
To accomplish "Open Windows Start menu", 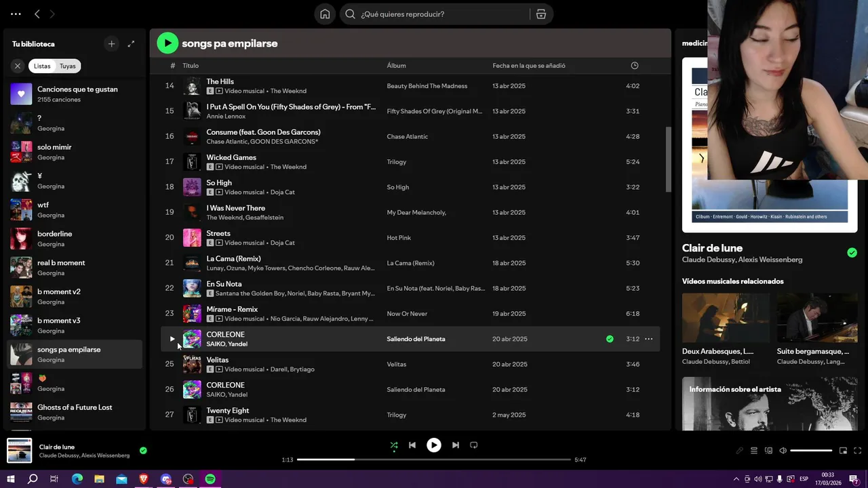I will pos(11,479).
